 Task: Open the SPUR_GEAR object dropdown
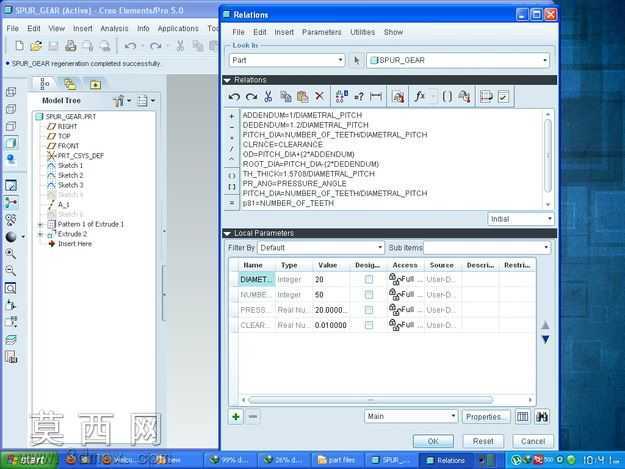tap(458, 60)
